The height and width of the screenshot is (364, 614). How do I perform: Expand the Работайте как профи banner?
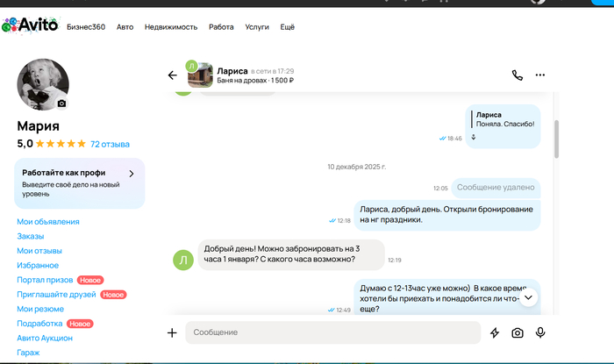coord(131,174)
